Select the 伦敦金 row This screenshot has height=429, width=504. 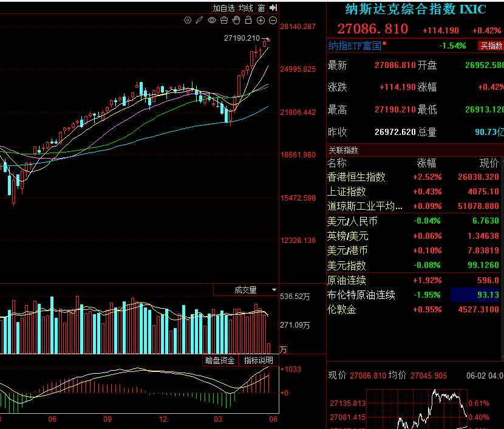coord(414,309)
